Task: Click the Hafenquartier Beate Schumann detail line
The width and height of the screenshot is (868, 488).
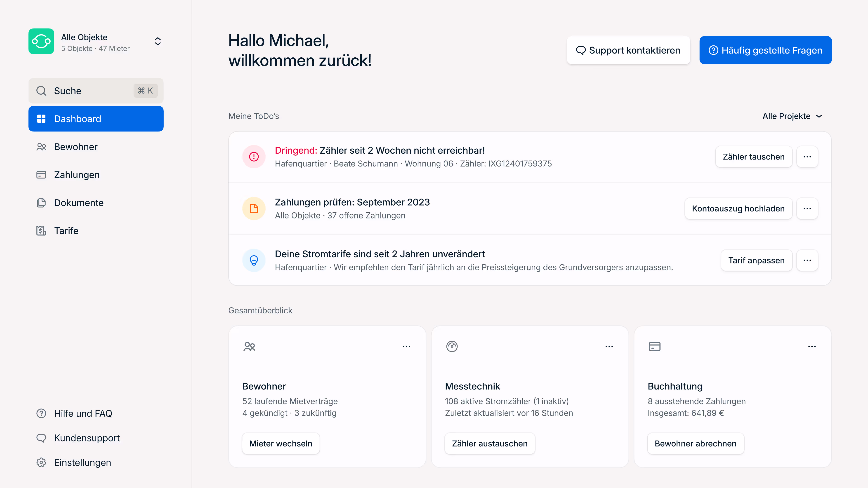Action: 413,164
